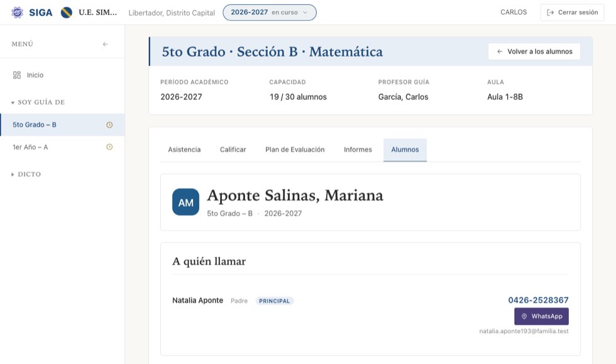Image resolution: width=616 pixels, height=364 pixels.
Task: Click the Cerrar sesión button
Action: tap(573, 13)
